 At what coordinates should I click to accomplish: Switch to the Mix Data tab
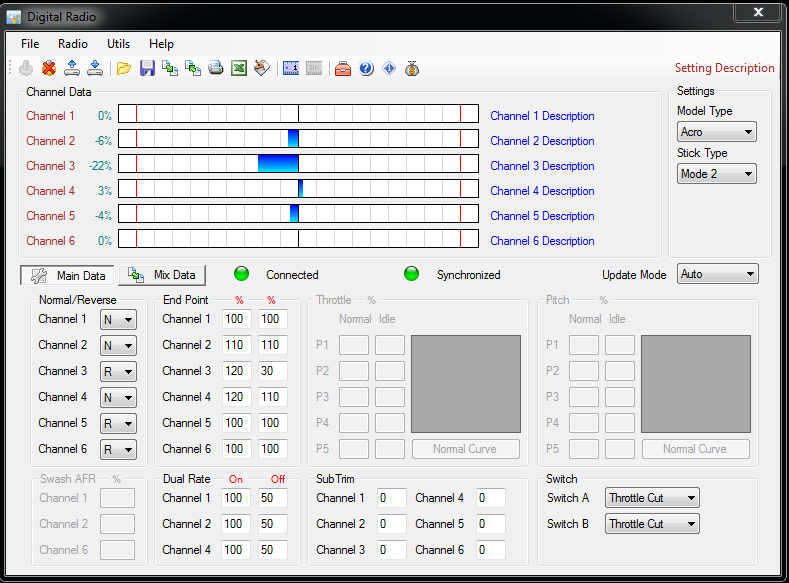pyautogui.click(x=162, y=275)
